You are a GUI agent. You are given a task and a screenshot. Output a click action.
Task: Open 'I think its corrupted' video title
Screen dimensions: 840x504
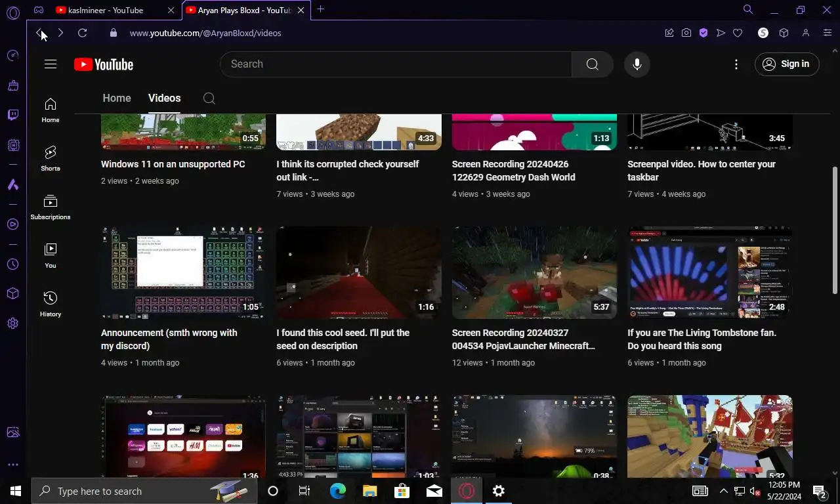coord(348,171)
